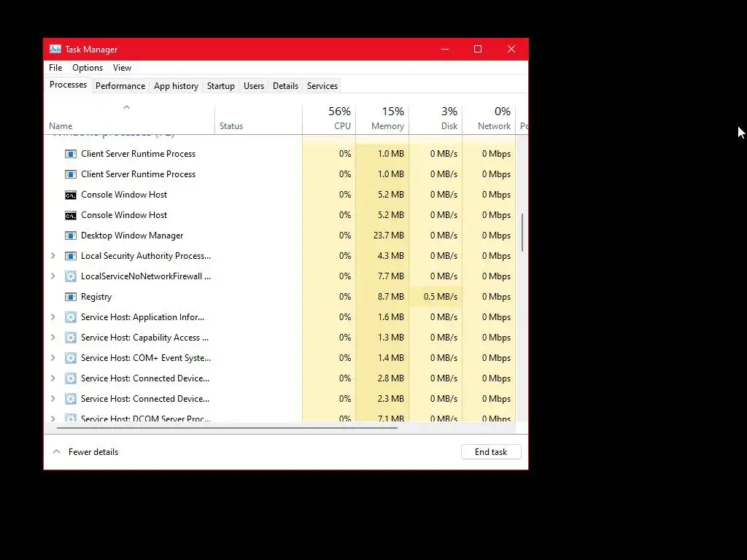Viewport: 747px width, 560px height.
Task: Click the Task Manager title bar icon
Action: (x=55, y=49)
